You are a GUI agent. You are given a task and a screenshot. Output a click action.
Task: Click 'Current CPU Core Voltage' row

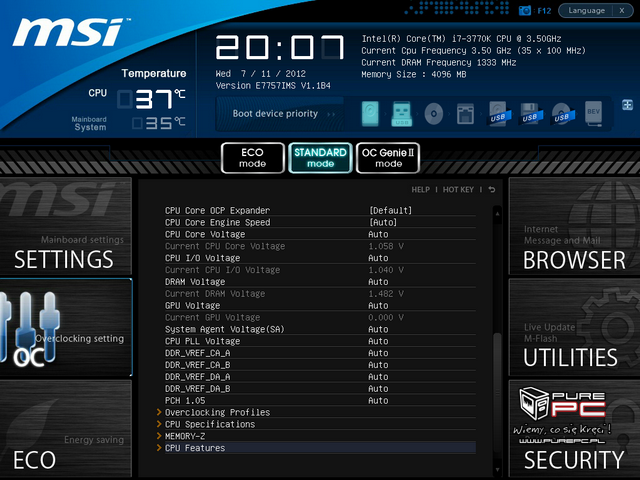(x=320, y=246)
